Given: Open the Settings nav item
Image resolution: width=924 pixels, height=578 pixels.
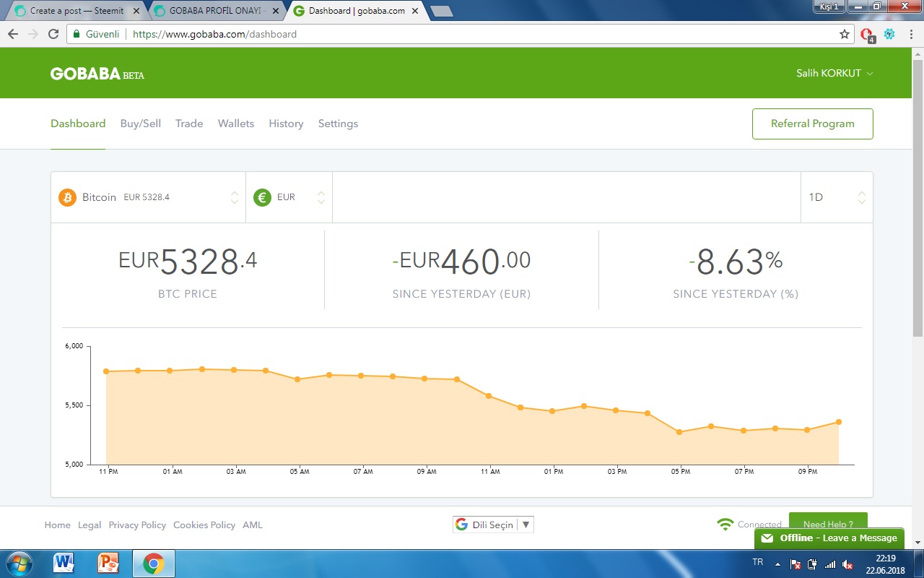Looking at the screenshot, I should [338, 124].
